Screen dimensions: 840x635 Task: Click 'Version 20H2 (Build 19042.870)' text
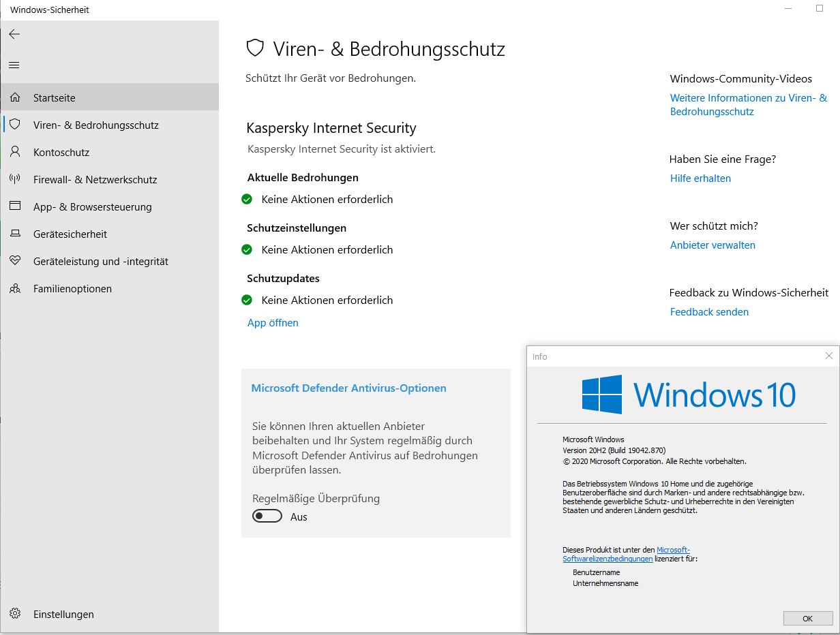coord(614,450)
